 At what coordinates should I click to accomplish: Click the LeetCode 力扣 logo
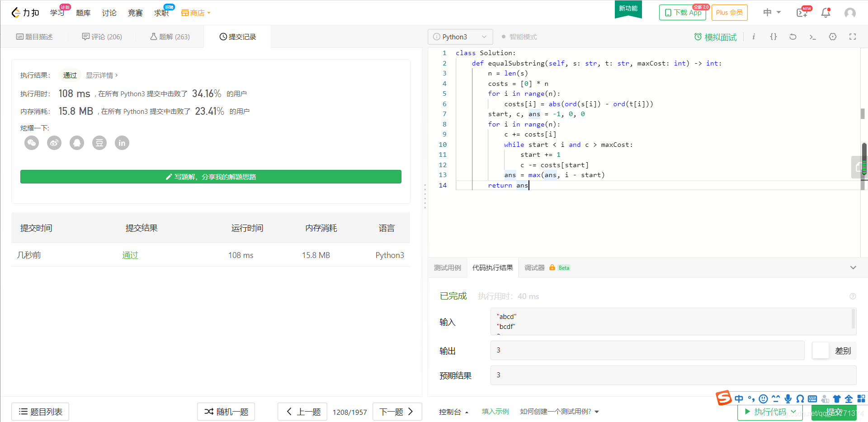[x=25, y=13]
